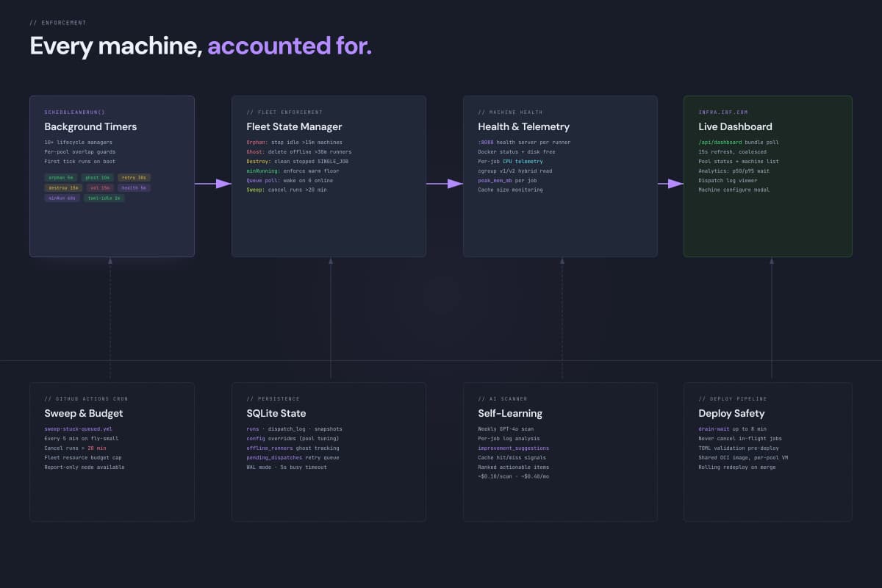The height and width of the screenshot is (588, 882).
Task: Click the 'minRun 60s' timer tag
Action: 62,198
